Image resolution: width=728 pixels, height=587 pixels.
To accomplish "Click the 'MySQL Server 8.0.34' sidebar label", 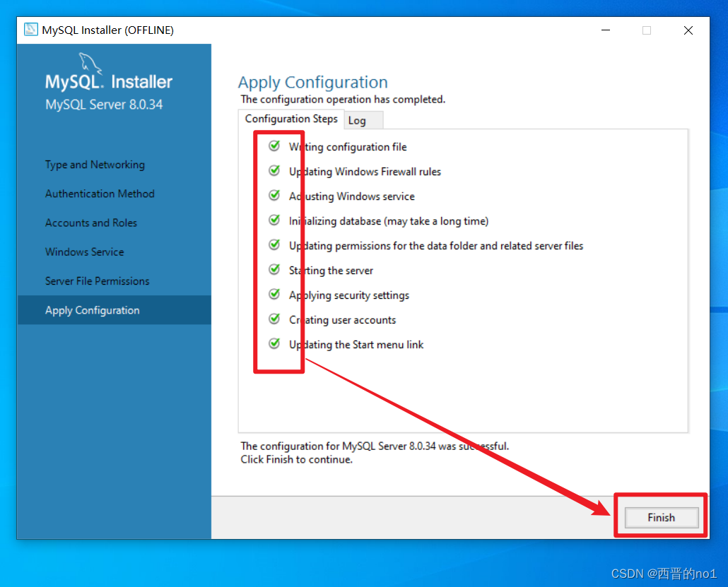I will pyautogui.click(x=104, y=105).
